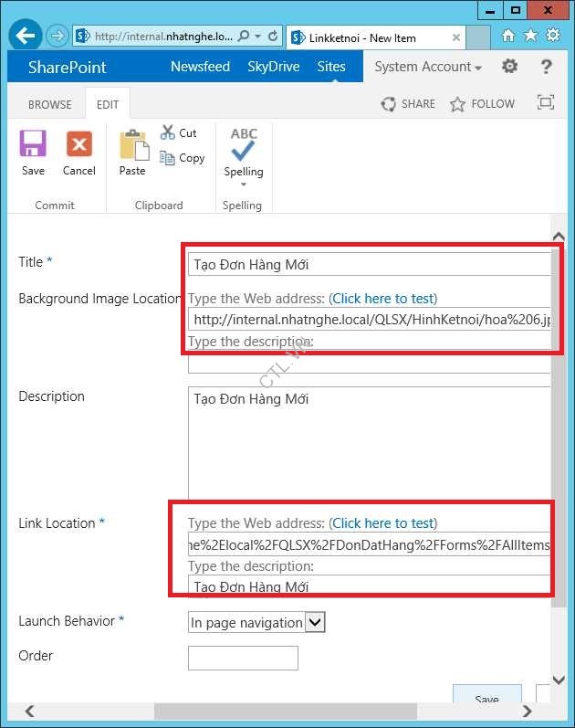
Task: Click the Cut scissors icon
Action: coord(168,132)
